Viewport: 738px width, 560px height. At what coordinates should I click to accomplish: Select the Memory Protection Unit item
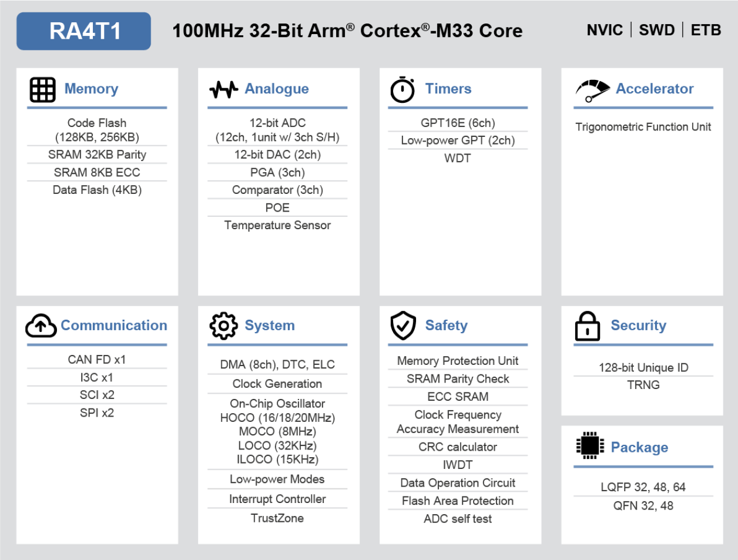tap(458, 361)
